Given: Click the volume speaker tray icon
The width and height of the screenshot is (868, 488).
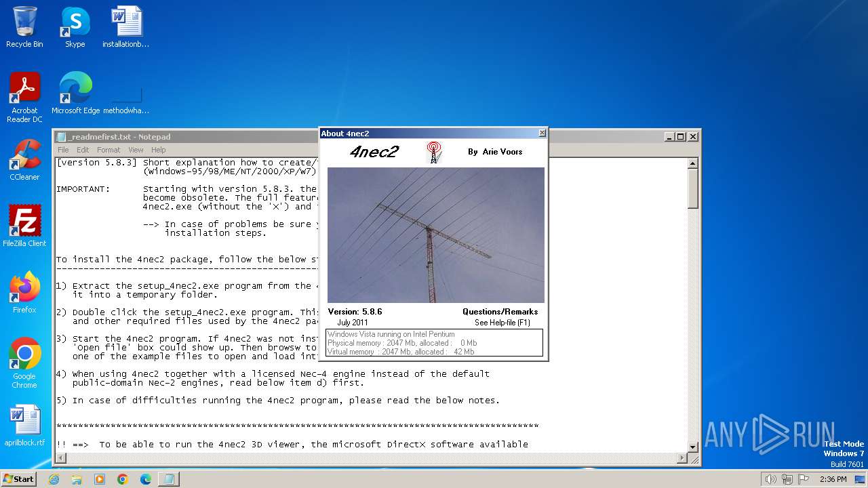Looking at the screenshot, I should [x=770, y=479].
